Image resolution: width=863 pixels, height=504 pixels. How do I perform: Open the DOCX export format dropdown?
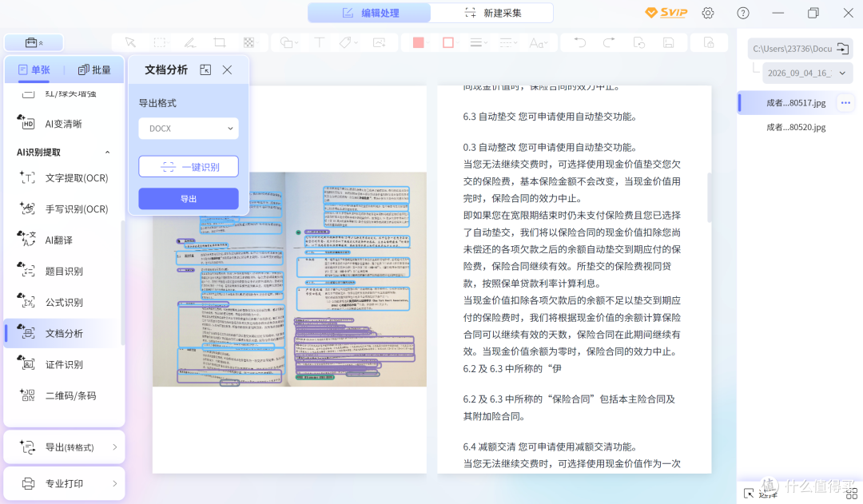point(189,129)
